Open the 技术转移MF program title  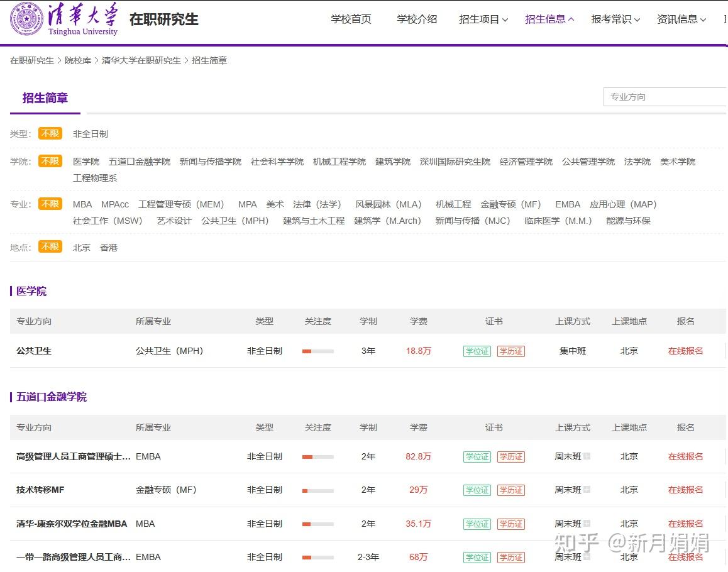point(40,490)
